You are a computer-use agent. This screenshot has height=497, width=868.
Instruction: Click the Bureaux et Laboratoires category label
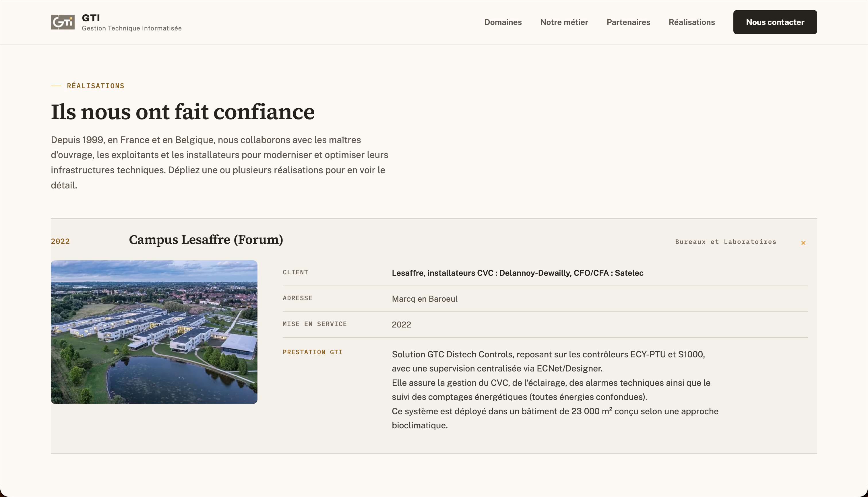[726, 242]
